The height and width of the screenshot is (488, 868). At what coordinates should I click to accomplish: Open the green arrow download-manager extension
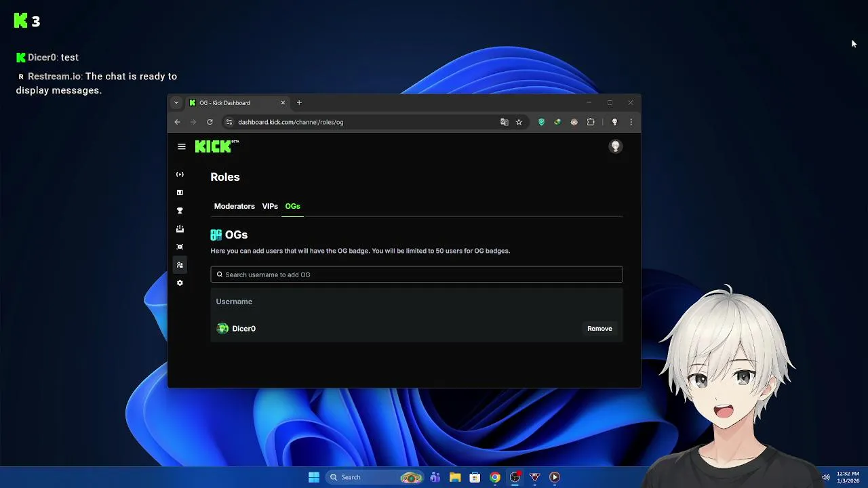pyautogui.click(x=557, y=122)
